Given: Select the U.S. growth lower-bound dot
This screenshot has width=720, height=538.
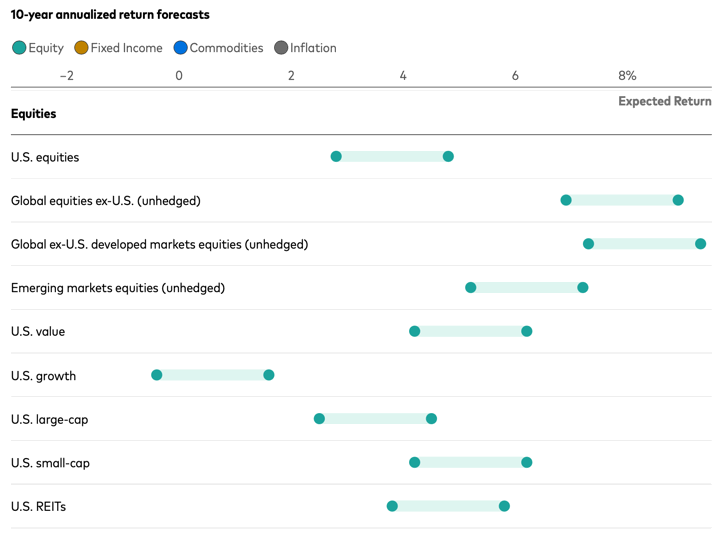Looking at the screenshot, I should coord(157,375).
